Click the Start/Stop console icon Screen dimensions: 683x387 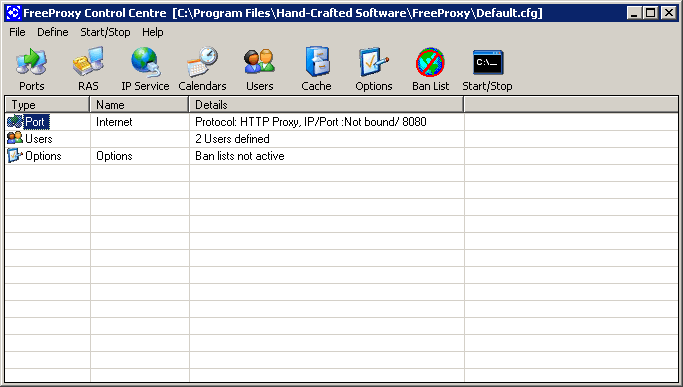[488, 62]
